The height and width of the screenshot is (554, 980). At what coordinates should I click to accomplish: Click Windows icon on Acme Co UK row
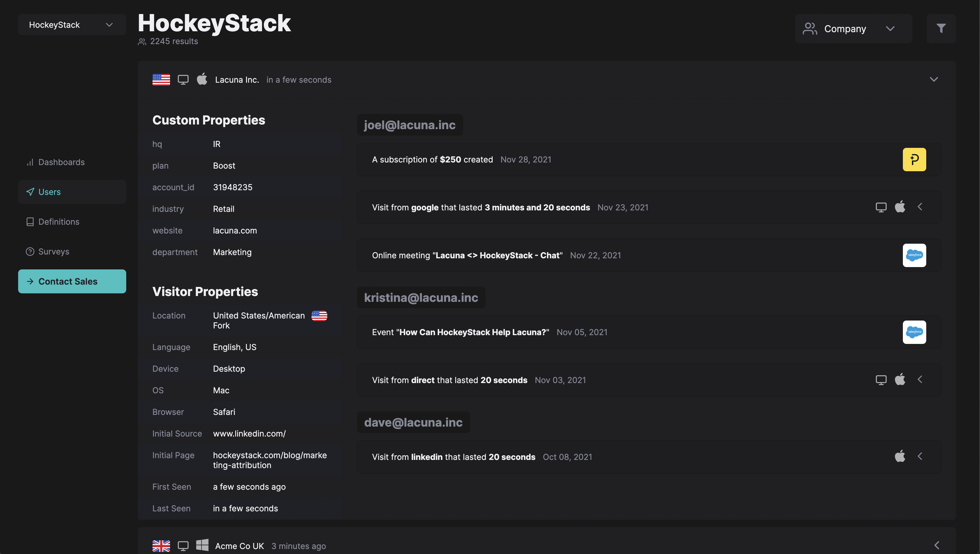[202, 545]
